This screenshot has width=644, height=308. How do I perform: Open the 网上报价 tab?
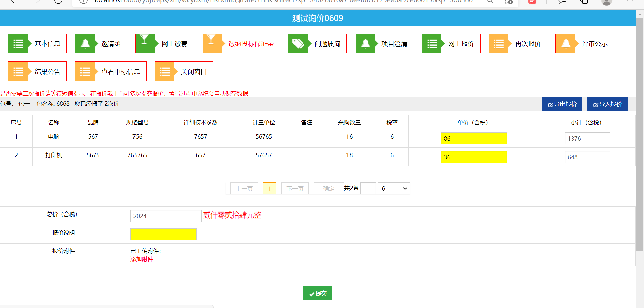(461, 44)
